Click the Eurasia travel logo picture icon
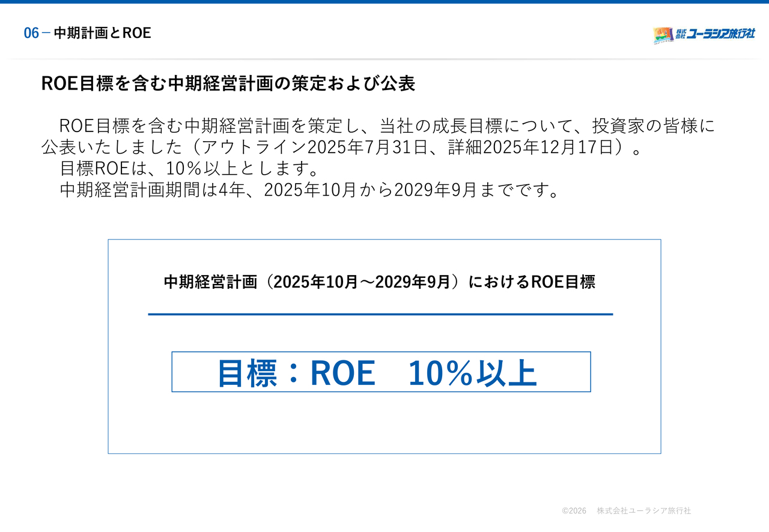 pyautogui.click(x=663, y=35)
